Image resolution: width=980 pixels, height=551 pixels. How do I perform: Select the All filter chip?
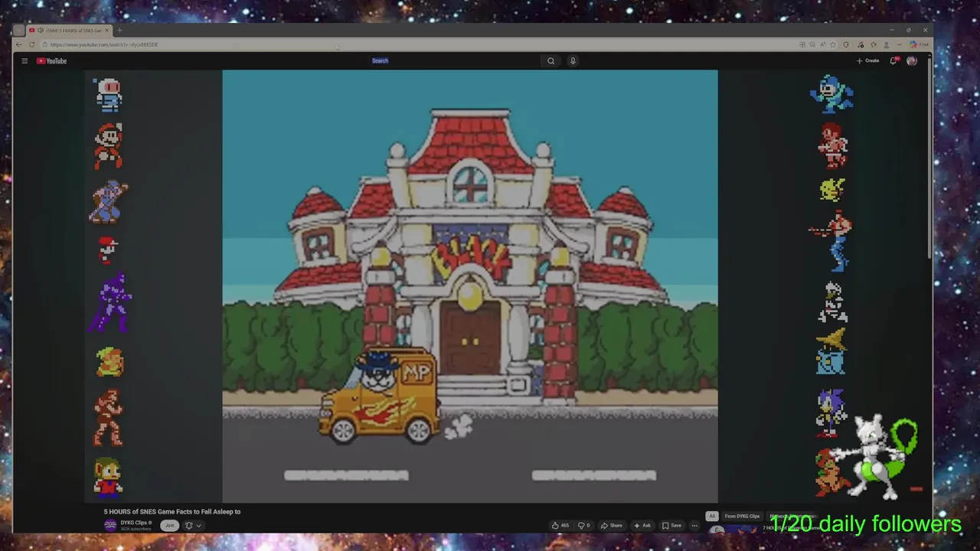(712, 517)
